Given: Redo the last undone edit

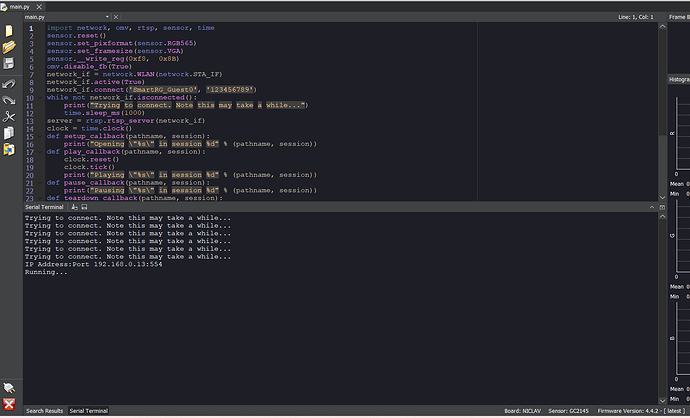Looking at the screenshot, I should (9, 100).
